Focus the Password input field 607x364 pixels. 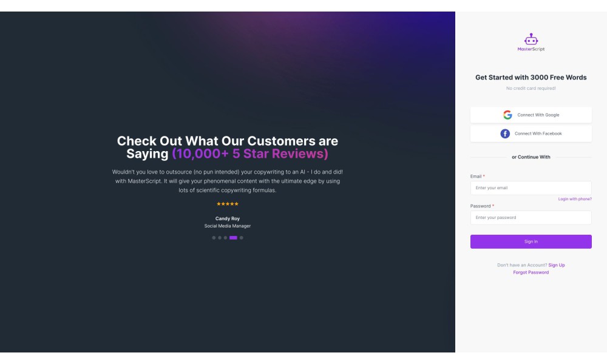pyautogui.click(x=531, y=217)
